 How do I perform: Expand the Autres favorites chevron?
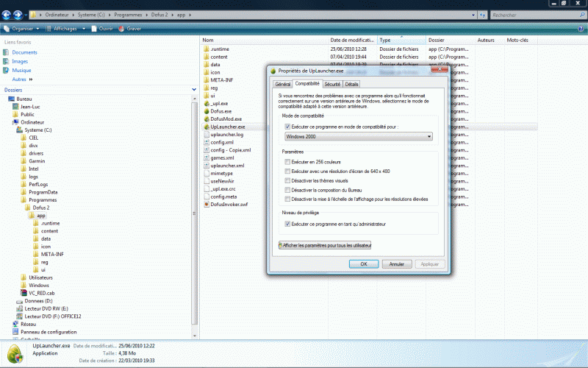point(31,79)
